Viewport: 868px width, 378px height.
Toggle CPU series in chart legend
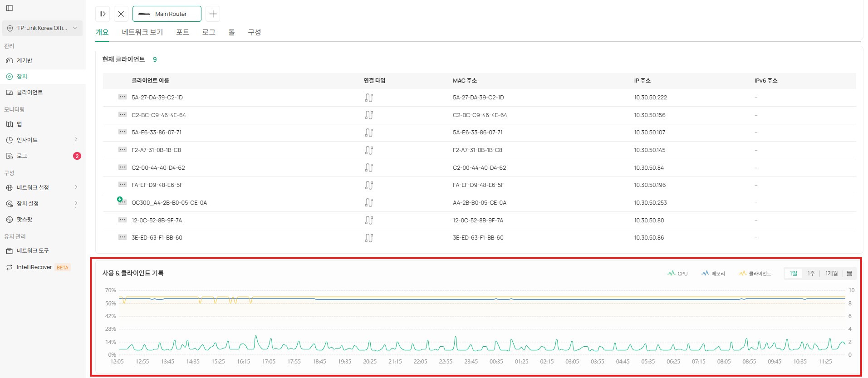pyautogui.click(x=677, y=274)
